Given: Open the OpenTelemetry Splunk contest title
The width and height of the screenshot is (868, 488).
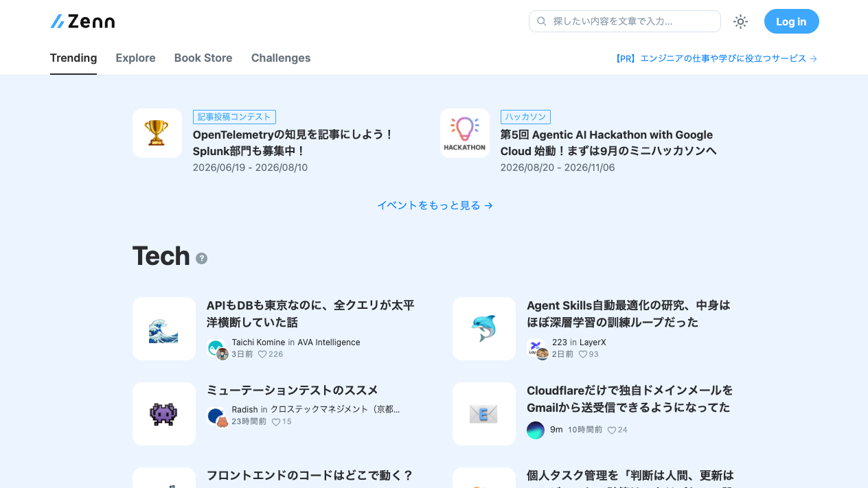Looking at the screenshot, I should (x=293, y=143).
